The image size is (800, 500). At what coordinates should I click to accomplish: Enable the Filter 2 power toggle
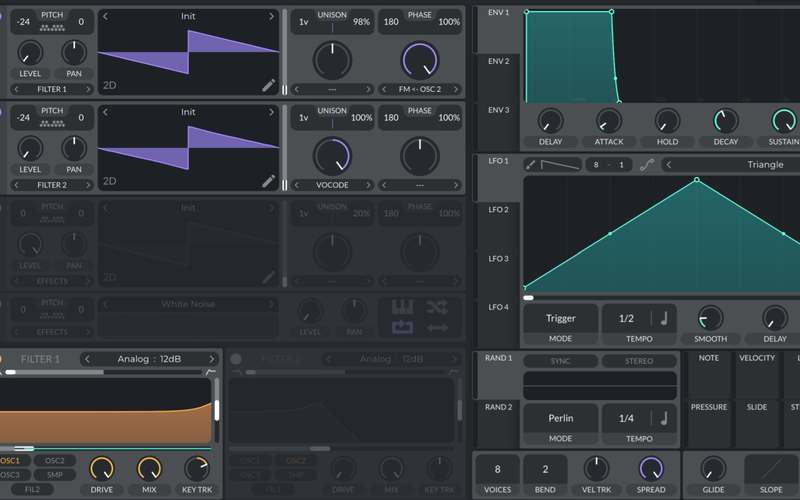click(236, 359)
